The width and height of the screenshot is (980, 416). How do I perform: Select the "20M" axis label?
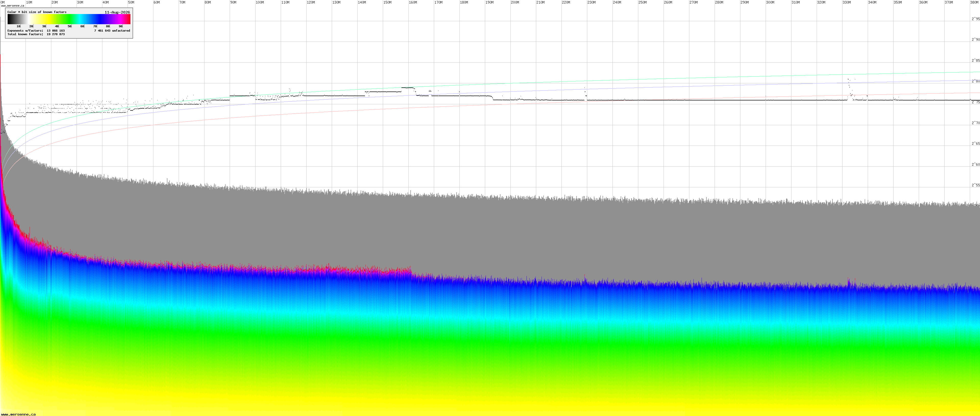pos(55,2)
